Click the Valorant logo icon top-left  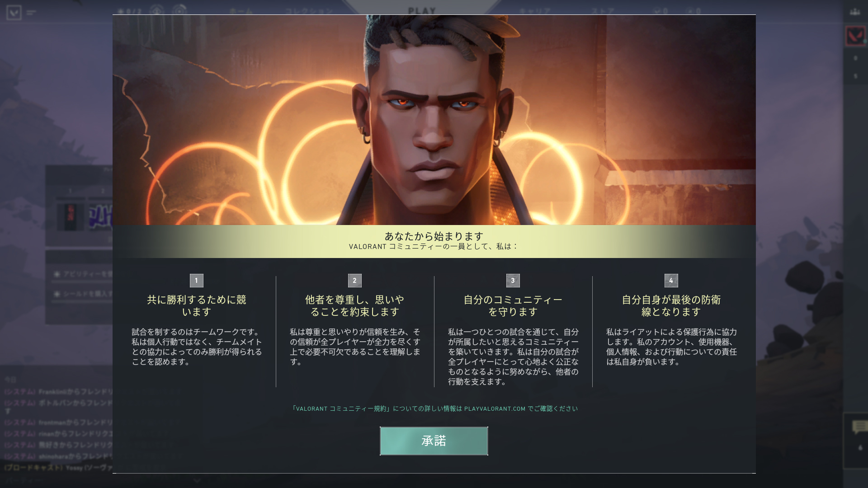click(14, 12)
